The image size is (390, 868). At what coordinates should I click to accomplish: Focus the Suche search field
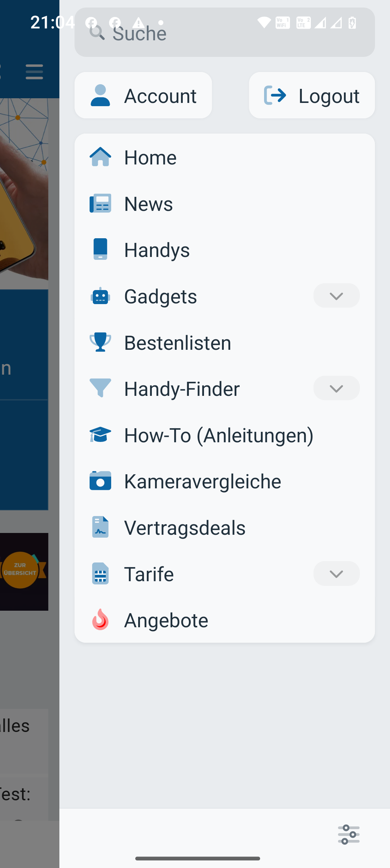pos(225,33)
